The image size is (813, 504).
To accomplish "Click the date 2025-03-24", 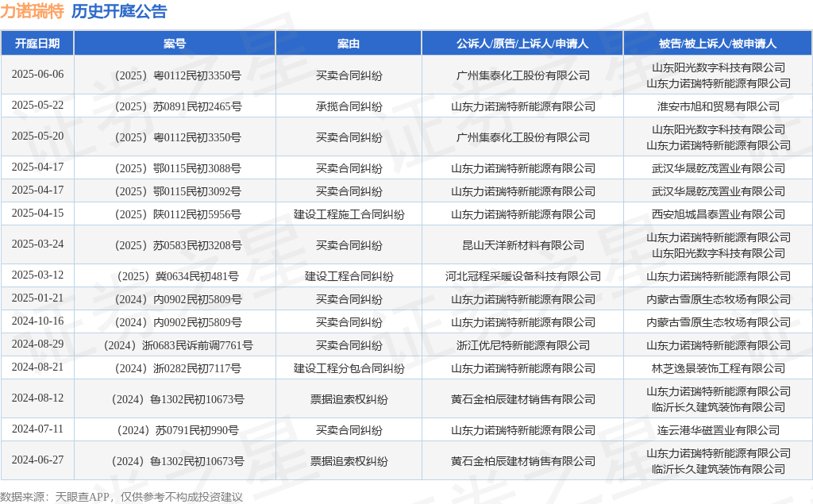I will point(37,244).
